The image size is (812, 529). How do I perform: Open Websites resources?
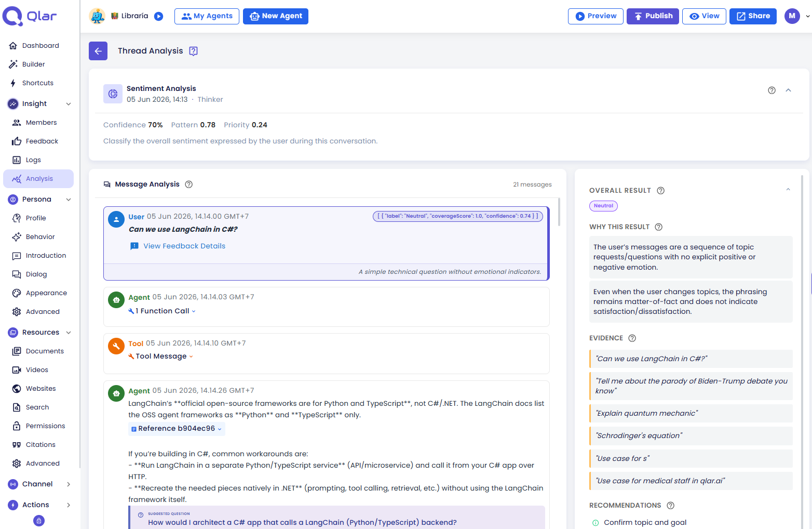pos(39,389)
